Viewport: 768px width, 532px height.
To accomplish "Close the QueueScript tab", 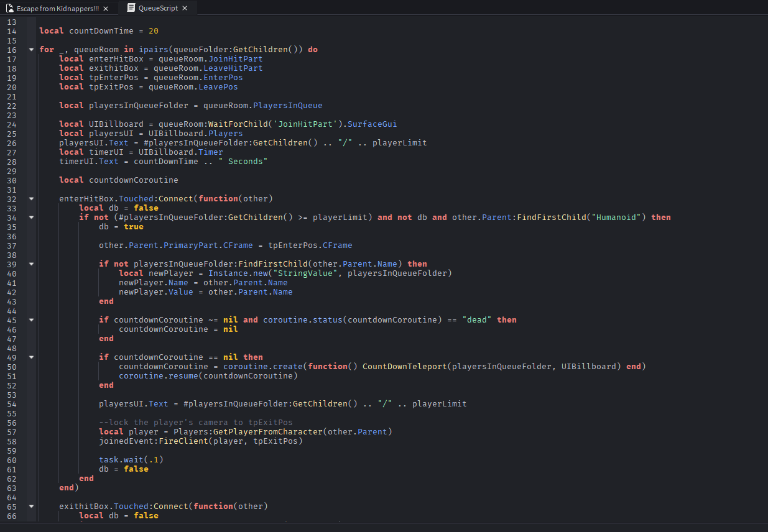I will point(185,9).
